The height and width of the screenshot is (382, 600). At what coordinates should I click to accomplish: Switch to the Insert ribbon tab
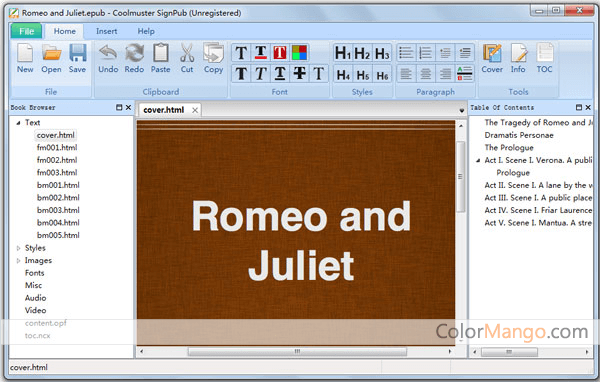(106, 31)
